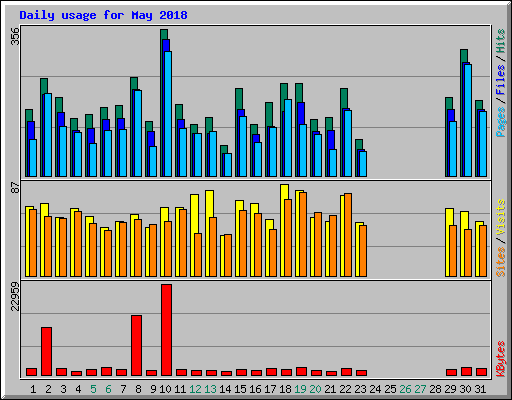
Task: Click the day label 30 on the x-axis
Action: tap(465, 389)
